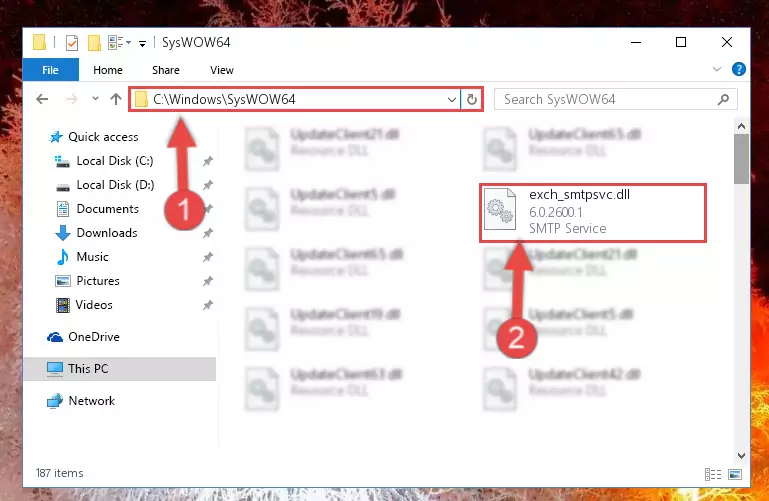The image size is (769, 501).
Task: Click the address bar path C:\Windows\SysWOW64
Action: click(224, 100)
